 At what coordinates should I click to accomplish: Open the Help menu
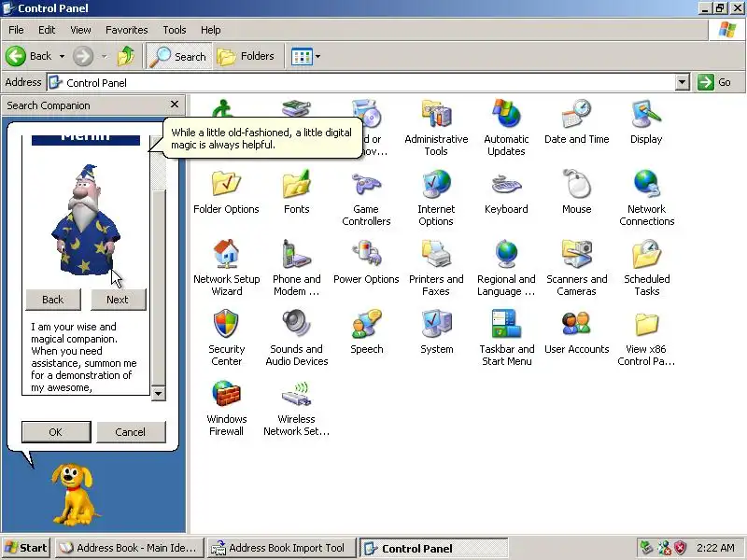[x=211, y=30]
